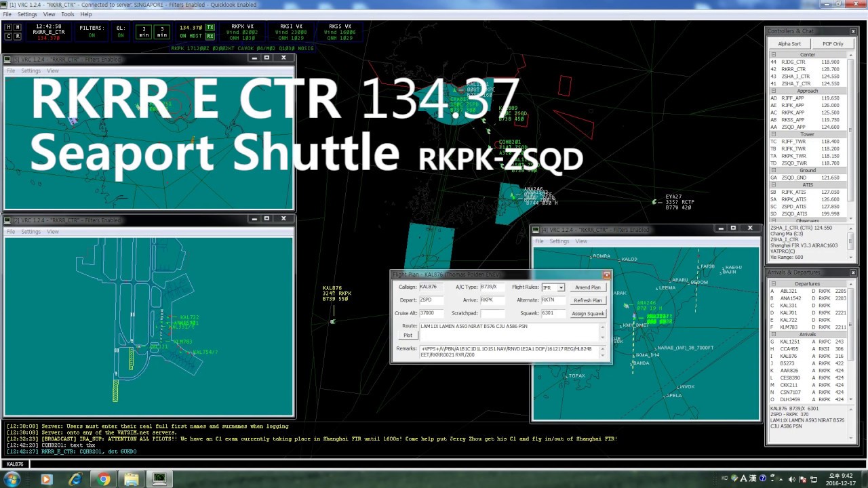Select arrival AAR826 in the list
This screenshot has height=488, width=868.
(x=808, y=371)
